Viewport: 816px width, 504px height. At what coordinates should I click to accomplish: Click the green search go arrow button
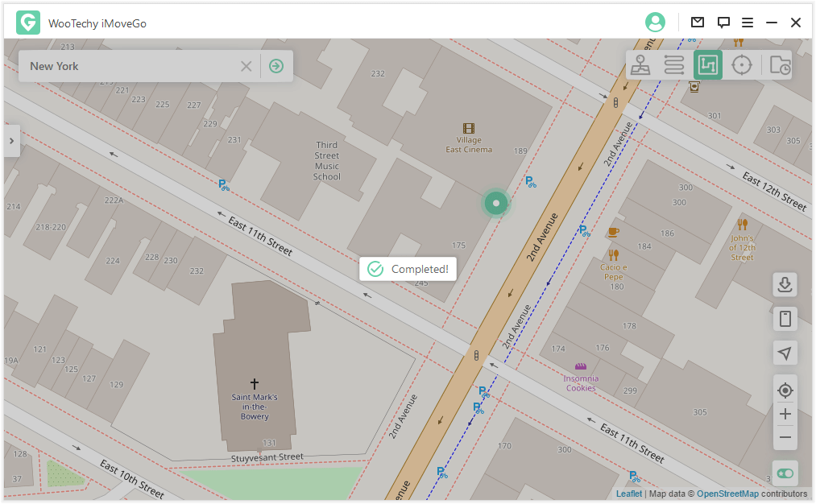pos(276,66)
